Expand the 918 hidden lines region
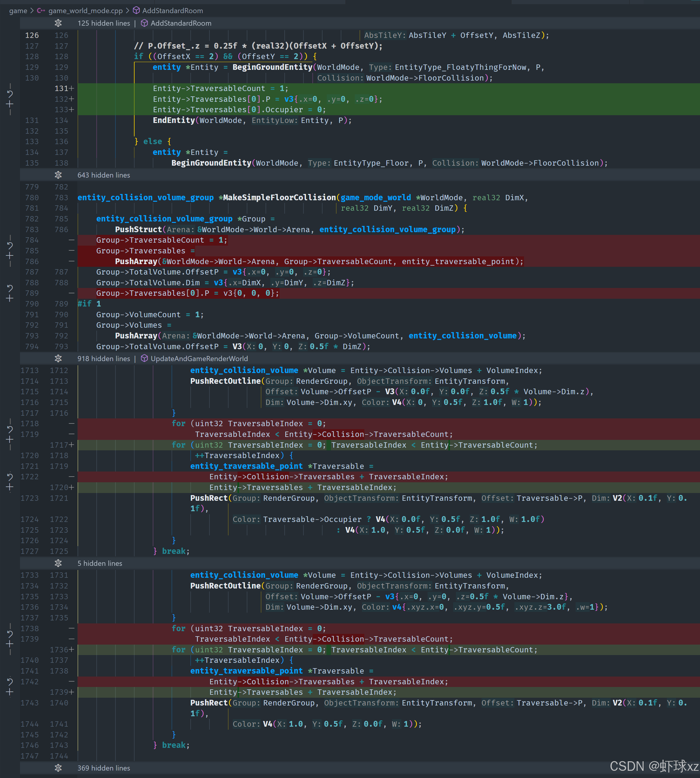The width and height of the screenshot is (700, 778). [x=58, y=358]
